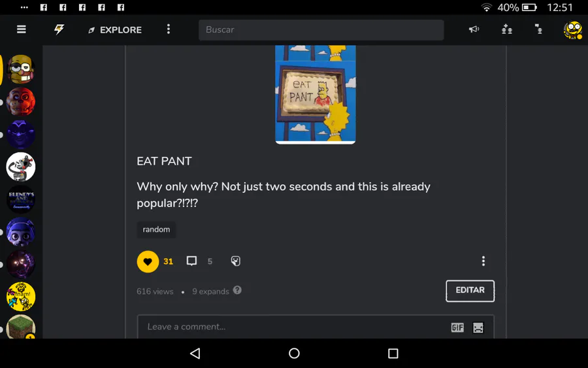Open the white-background puppet community in sidebar
Image resolution: width=588 pixels, height=368 pixels.
[x=21, y=167]
